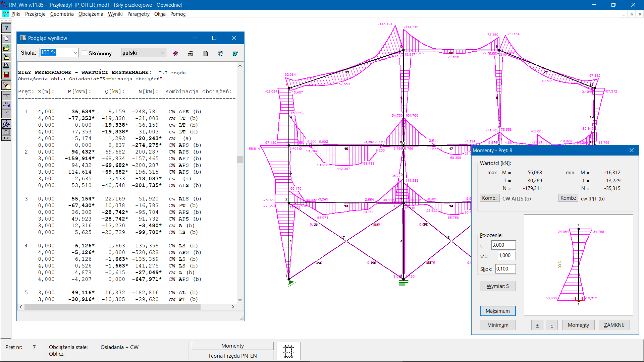Print results using Podgląd wyników printer icon
Screen dimensions: 644x362
tap(191, 53)
